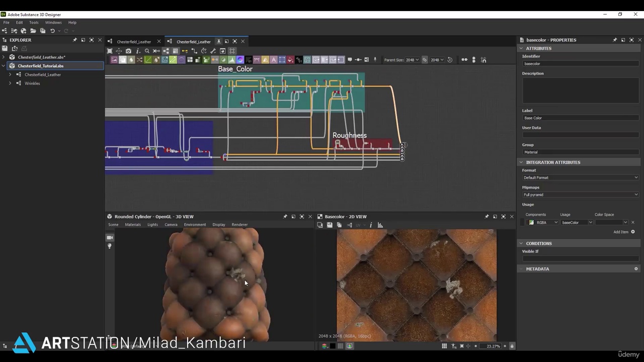Add a Text node from node toolbar
Screen dimensions: 644x362
point(274,60)
